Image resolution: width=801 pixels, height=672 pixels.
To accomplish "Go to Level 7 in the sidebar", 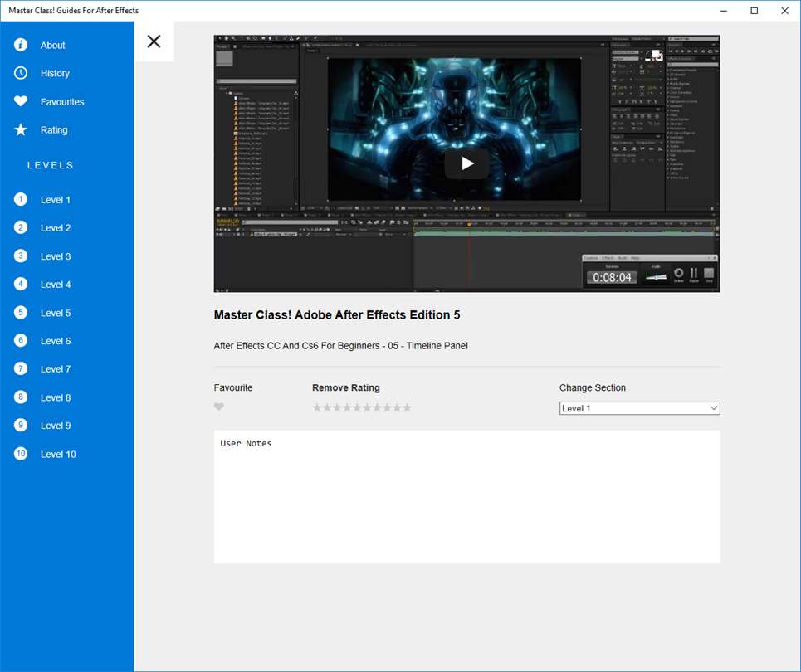I will click(x=56, y=369).
